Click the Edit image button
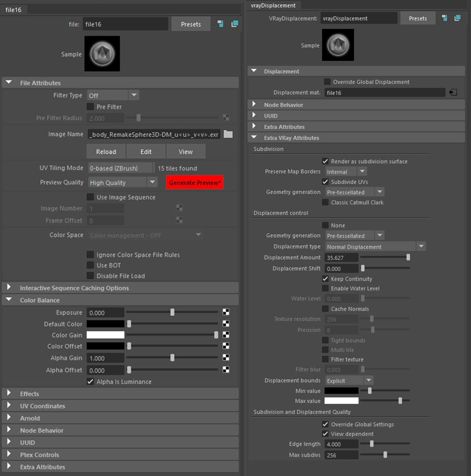 tap(146, 151)
